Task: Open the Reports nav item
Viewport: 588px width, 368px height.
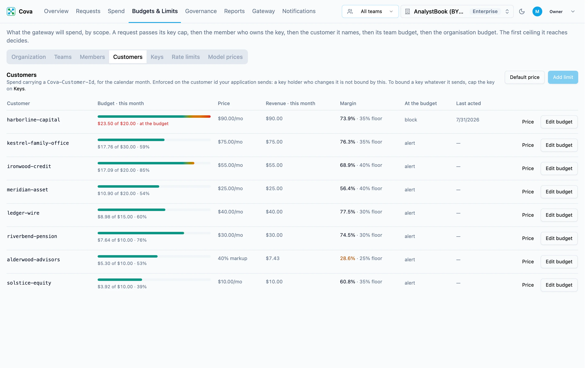Action: click(x=234, y=11)
